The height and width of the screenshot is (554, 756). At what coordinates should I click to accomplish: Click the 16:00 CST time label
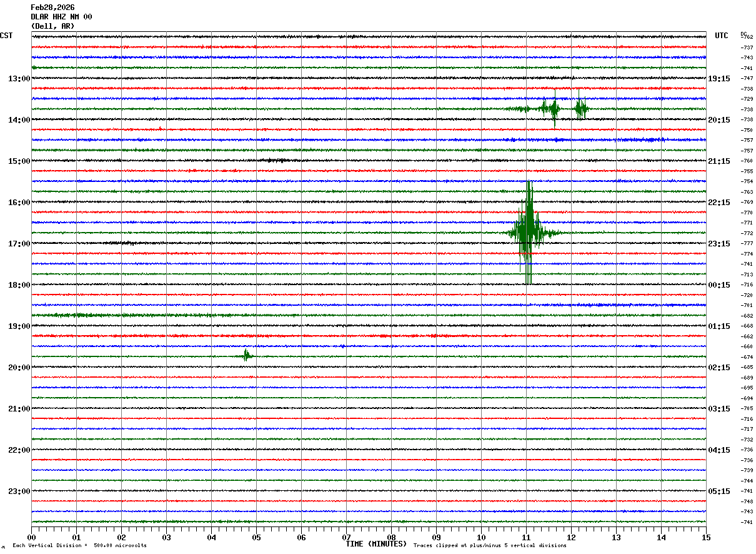coord(19,203)
